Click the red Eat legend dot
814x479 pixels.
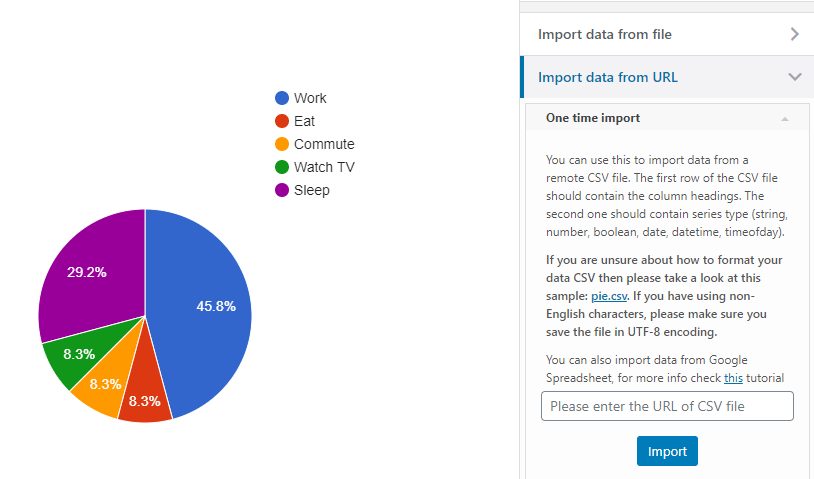(282, 121)
